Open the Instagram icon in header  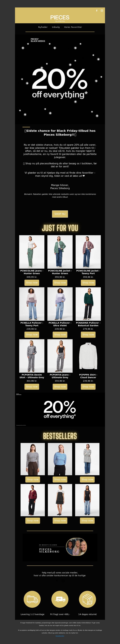click(x=102, y=10)
